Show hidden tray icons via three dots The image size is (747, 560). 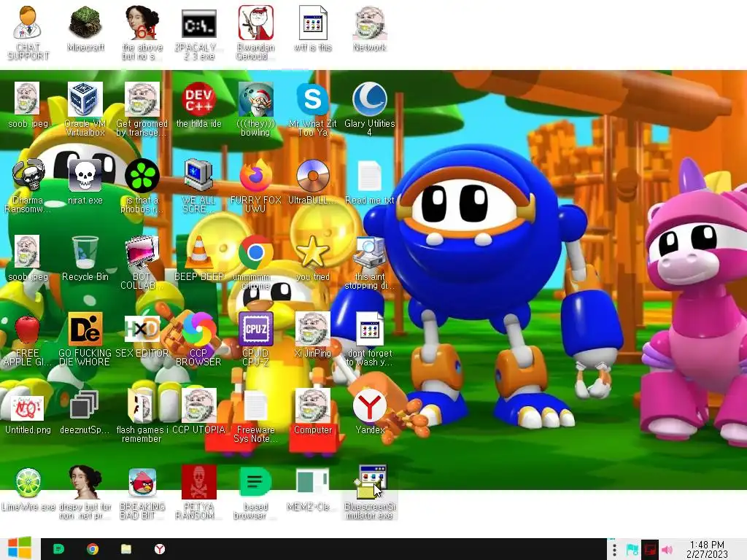tap(614, 550)
